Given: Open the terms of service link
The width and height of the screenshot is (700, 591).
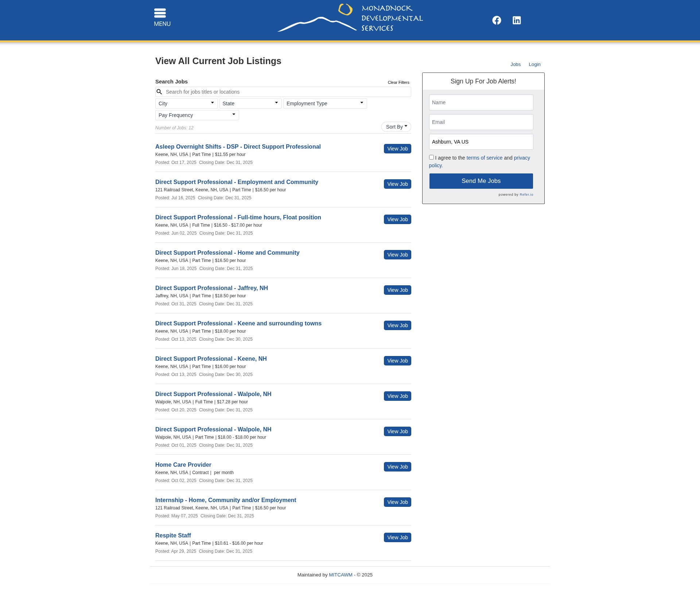Looking at the screenshot, I should [x=485, y=158].
